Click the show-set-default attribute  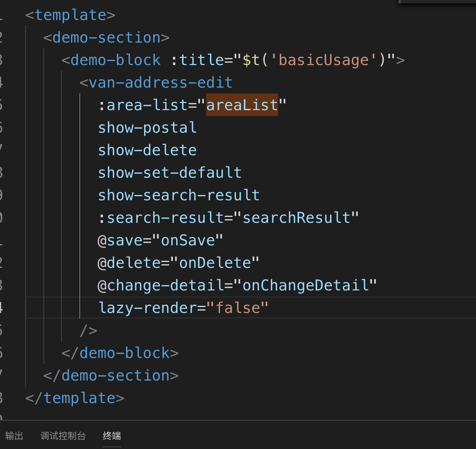point(170,172)
